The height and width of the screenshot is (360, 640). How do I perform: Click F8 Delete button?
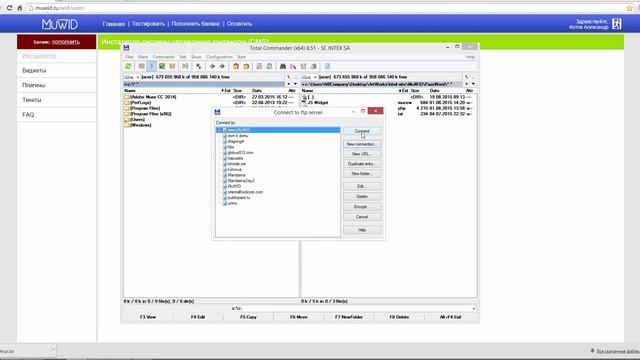(399, 317)
